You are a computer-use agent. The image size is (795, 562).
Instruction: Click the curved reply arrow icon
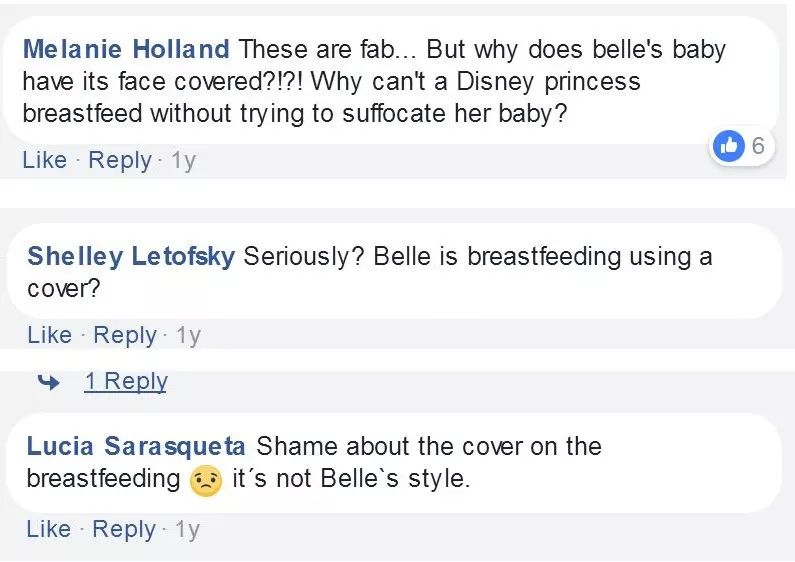tap(48, 381)
